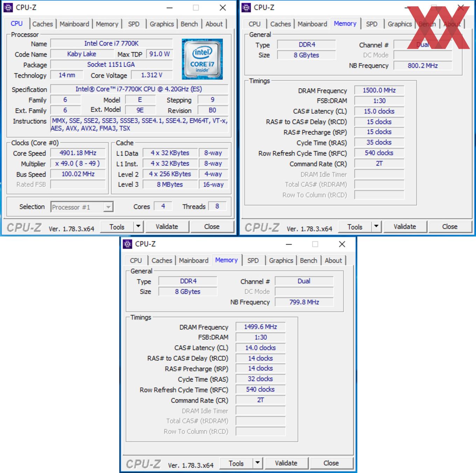Open Graphics tab in top-right Memory window

pos(400,24)
